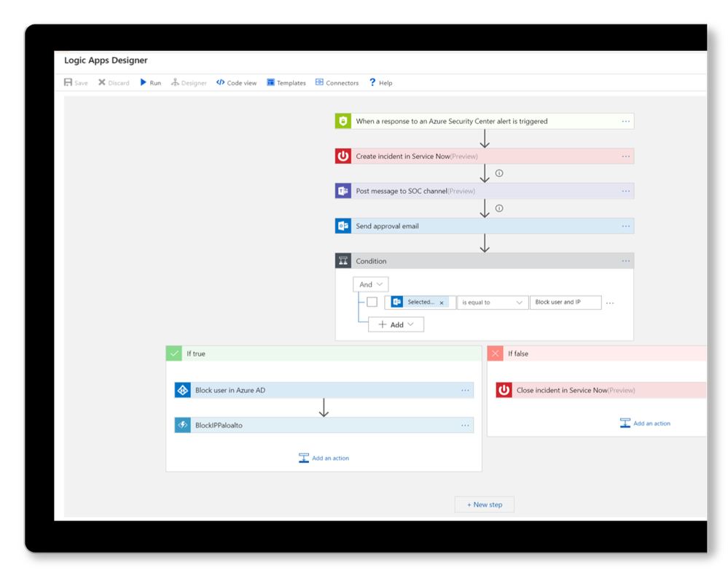Open Connectors from the toolbar

click(x=337, y=82)
